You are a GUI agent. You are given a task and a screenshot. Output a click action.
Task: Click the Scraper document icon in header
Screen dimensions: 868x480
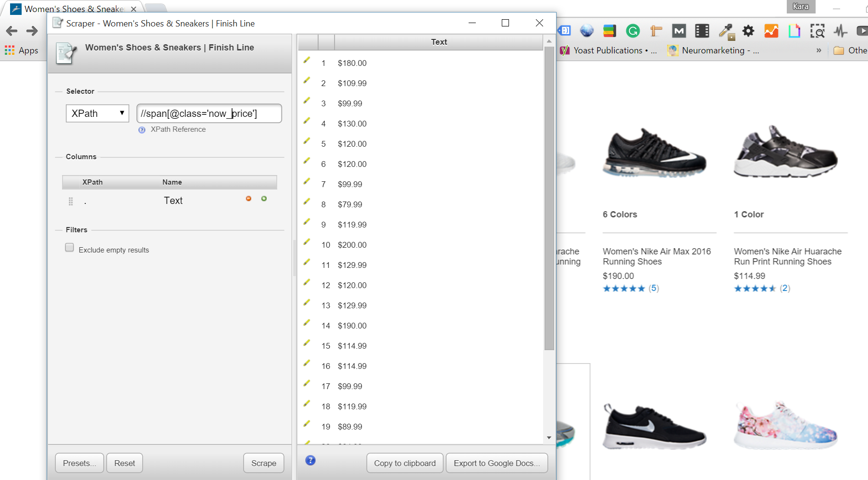[66, 53]
